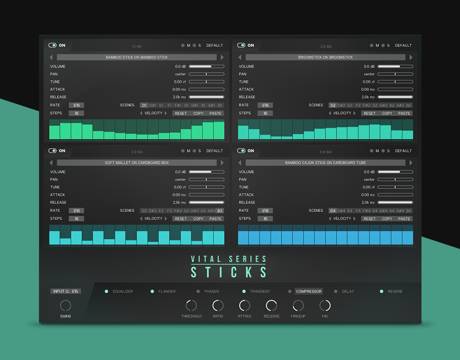The image size is (460, 360).
Task: Go to the next sample in the bamboo stick layer
Action: [222, 57]
